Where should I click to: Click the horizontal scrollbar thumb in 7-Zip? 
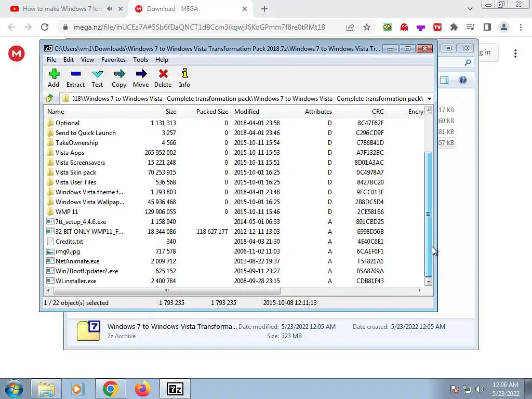point(167,290)
